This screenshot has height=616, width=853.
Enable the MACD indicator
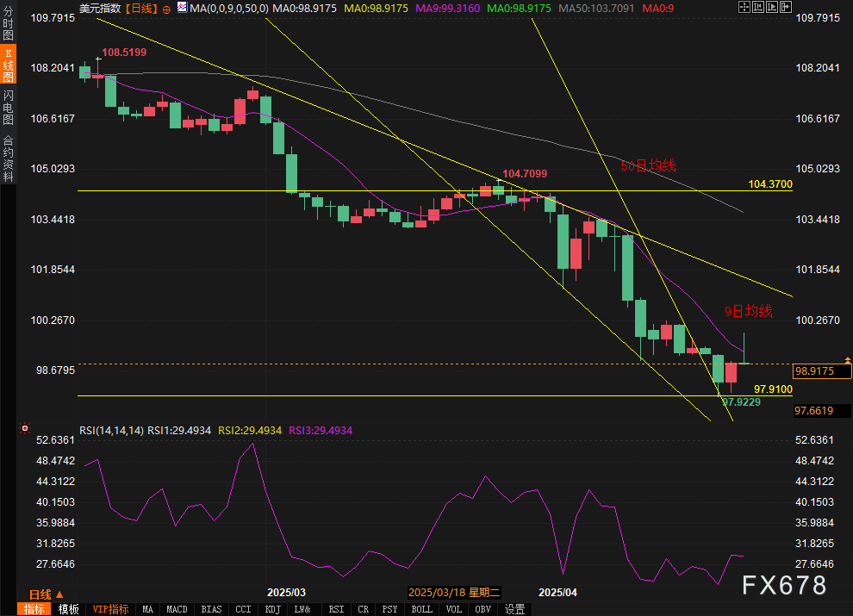pos(177,609)
